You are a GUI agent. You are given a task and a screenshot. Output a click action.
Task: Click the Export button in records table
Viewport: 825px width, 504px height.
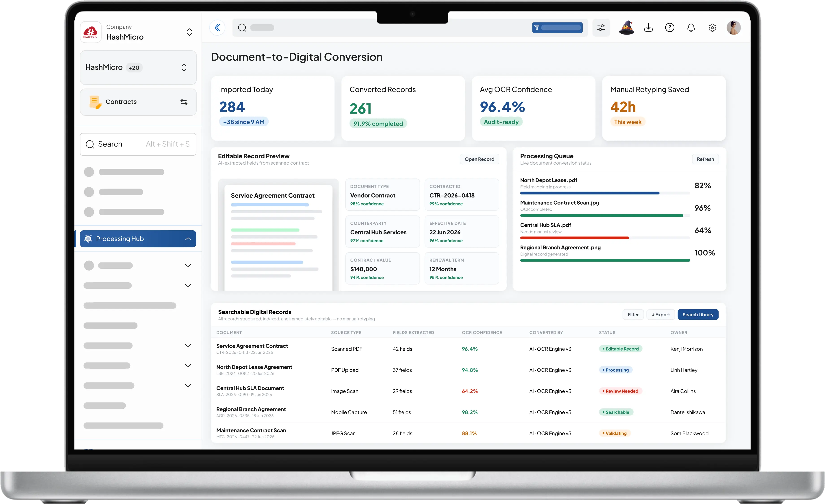661,315
